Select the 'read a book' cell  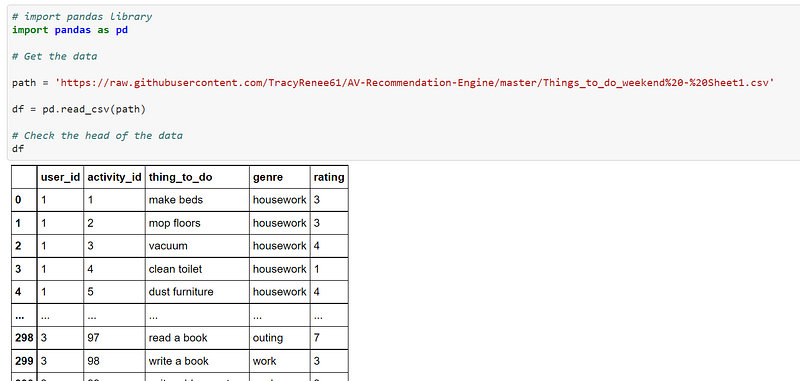[197, 338]
